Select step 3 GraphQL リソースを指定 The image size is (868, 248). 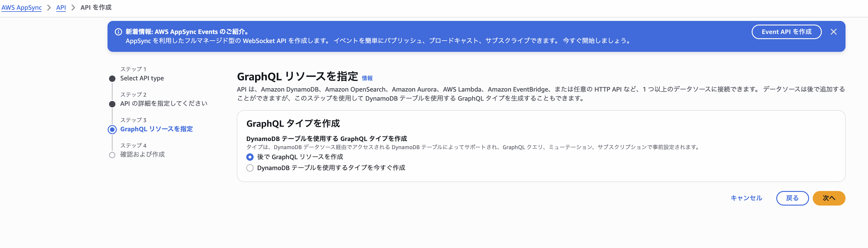click(156, 129)
